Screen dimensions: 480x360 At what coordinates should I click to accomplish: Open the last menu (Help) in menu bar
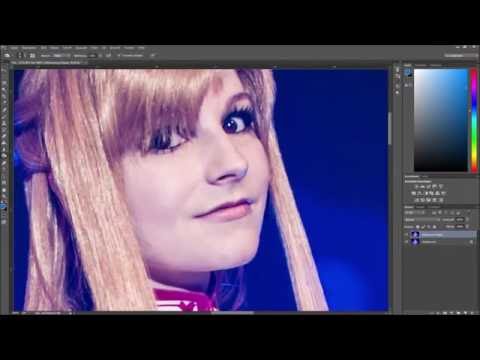tap(141, 48)
